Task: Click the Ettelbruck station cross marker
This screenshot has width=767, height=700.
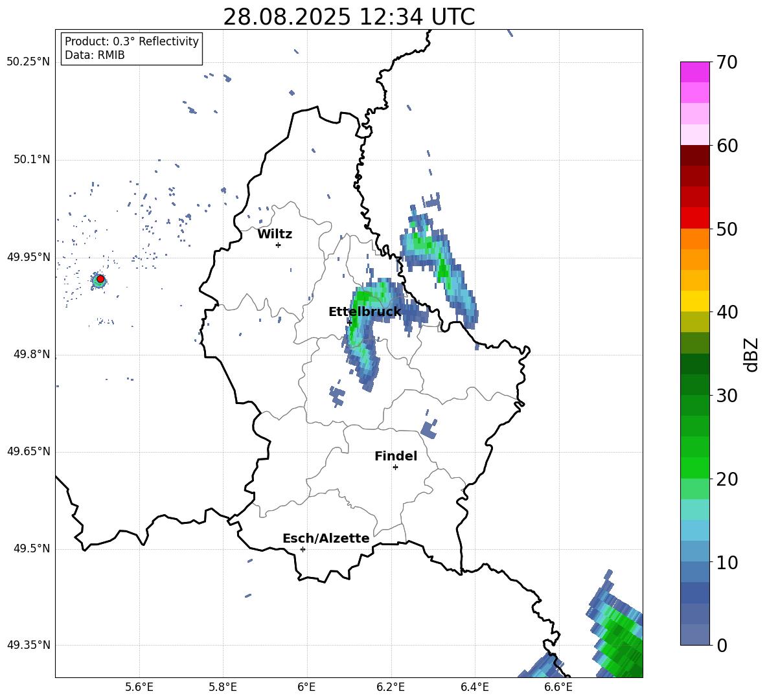Action: click(349, 322)
